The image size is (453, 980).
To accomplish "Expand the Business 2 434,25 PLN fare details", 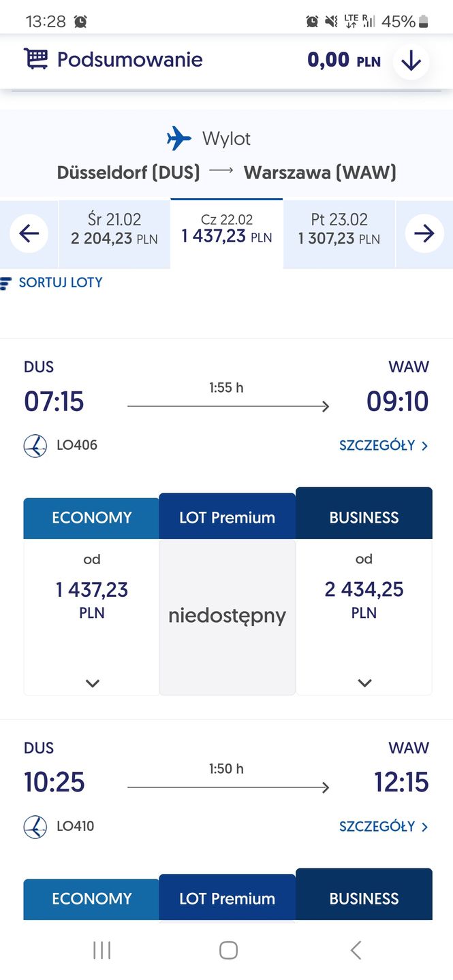I will tap(364, 683).
